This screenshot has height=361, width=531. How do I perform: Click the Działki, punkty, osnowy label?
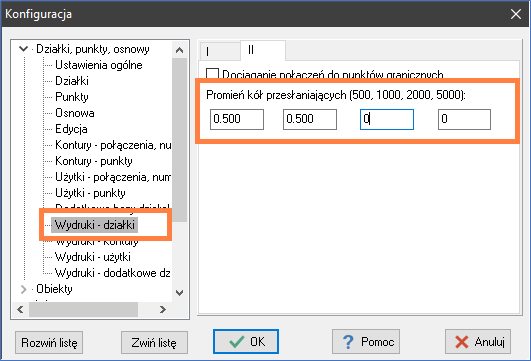93,49
